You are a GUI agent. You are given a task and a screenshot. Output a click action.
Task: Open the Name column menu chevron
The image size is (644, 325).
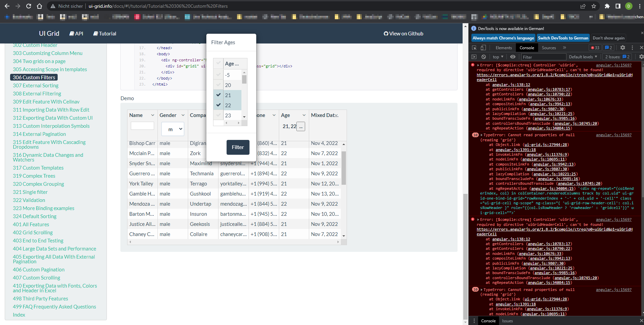click(x=152, y=115)
